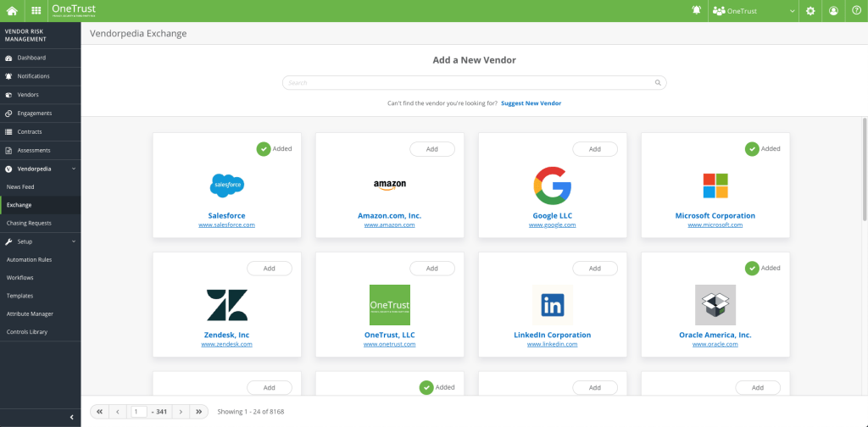Viewport: 868px width, 427px height.
Task: Click the page number input box
Action: pos(139,412)
